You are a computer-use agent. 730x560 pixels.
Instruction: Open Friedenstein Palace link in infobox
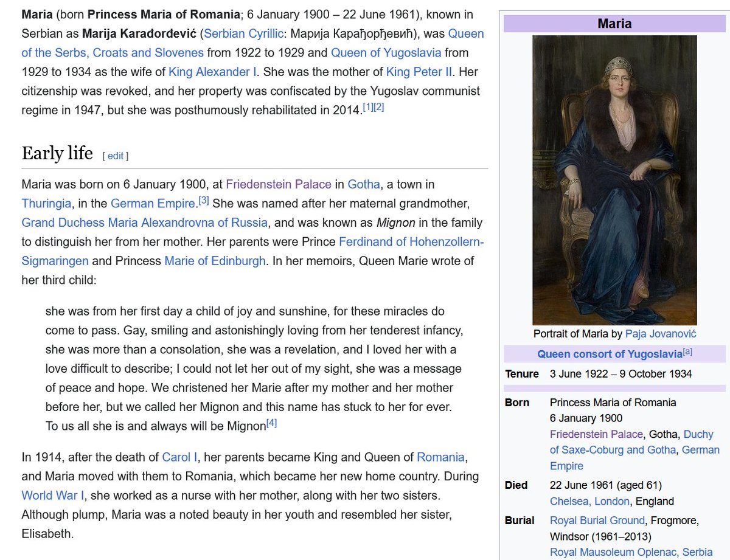(596, 434)
